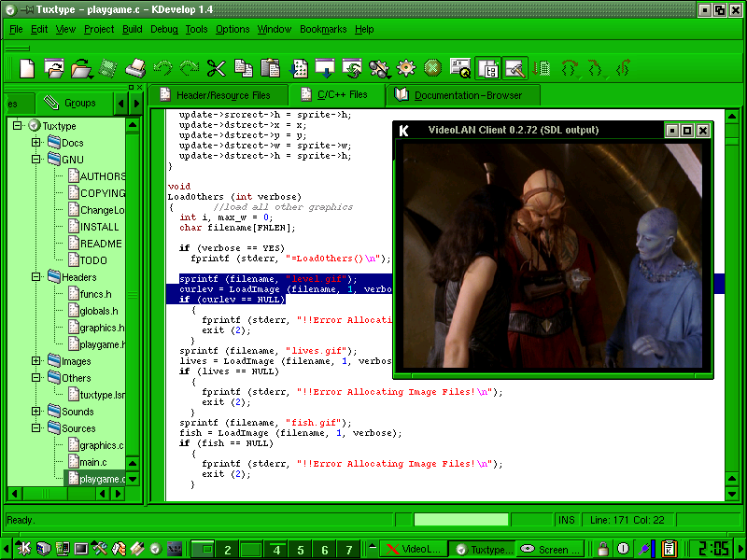The width and height of the screenshot is (747, 560).
Task: Click the search in files icon
Action: click(460, 68)
